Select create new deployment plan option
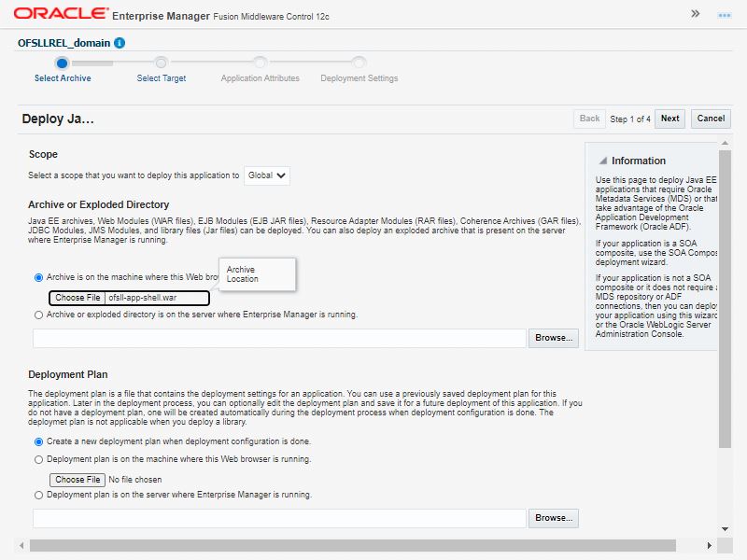747x560 pixels. click(38, 441)
